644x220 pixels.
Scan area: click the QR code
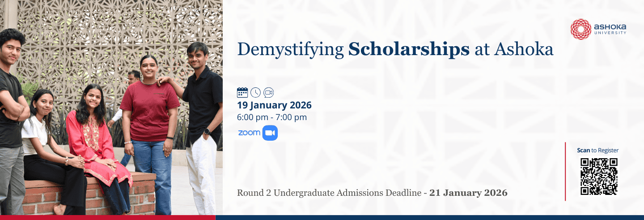(598, 177)
